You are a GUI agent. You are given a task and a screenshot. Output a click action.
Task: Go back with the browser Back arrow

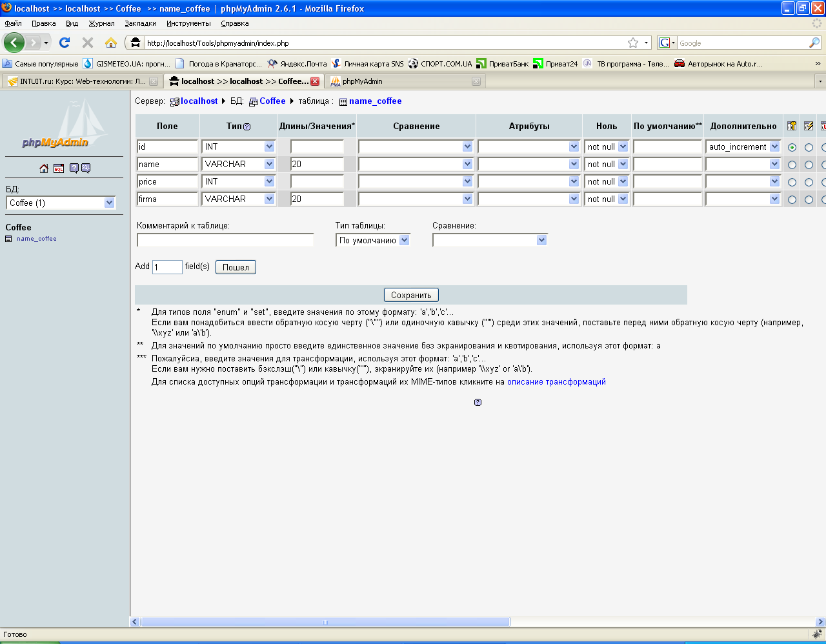point(14,43)
